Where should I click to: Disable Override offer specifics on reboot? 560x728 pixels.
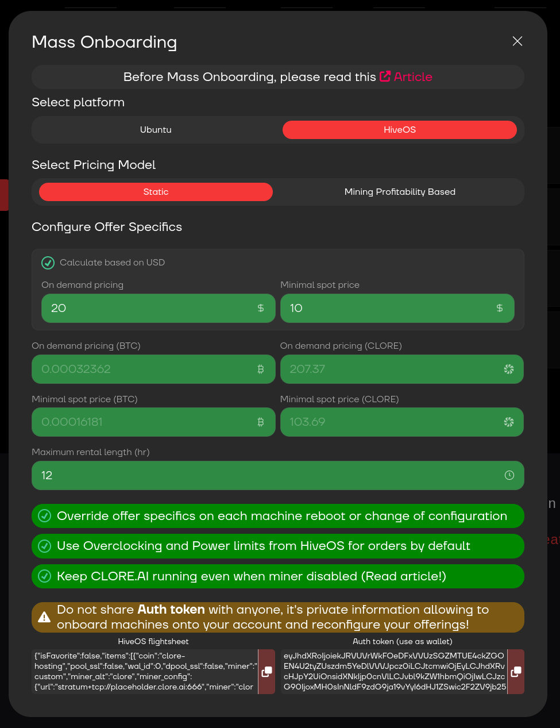pyautogui.click(x=45, y=516)
